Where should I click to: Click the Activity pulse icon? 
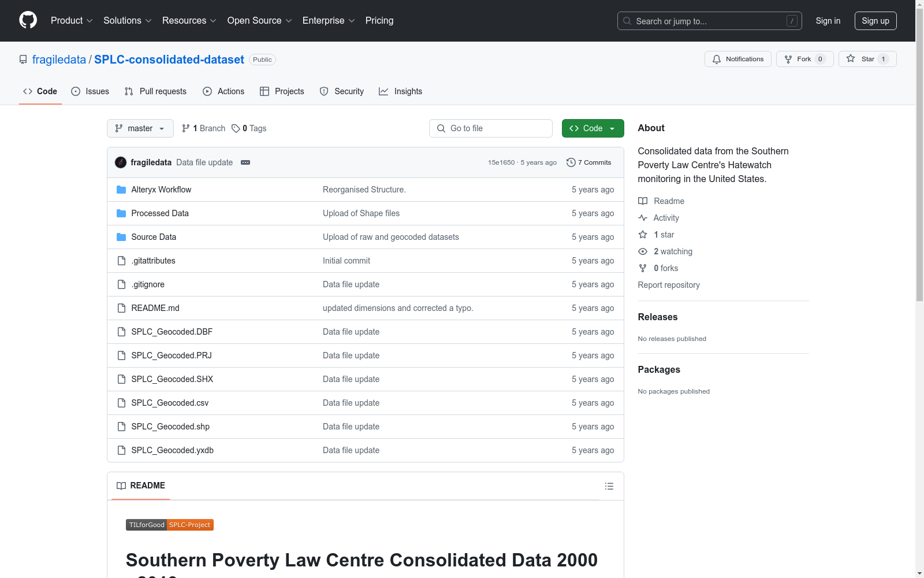tap(643, 218)
